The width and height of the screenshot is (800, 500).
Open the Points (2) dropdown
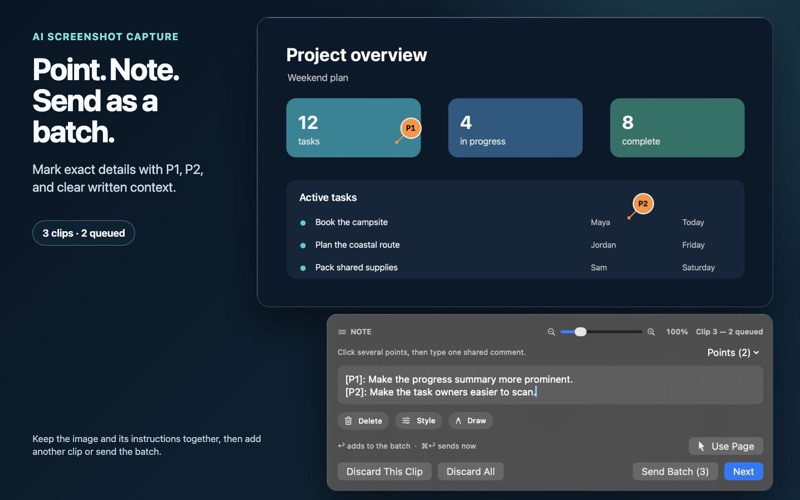733,353
